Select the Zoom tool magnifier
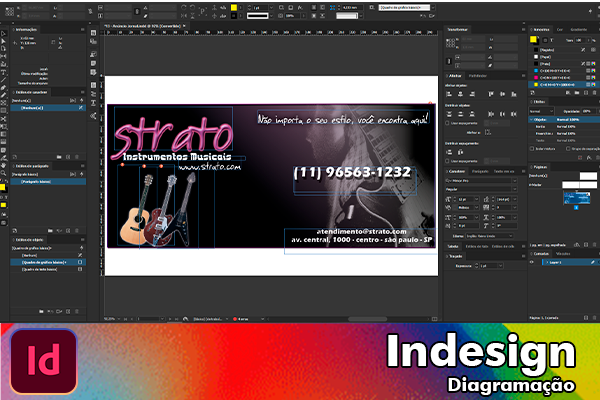 point(3,173)
